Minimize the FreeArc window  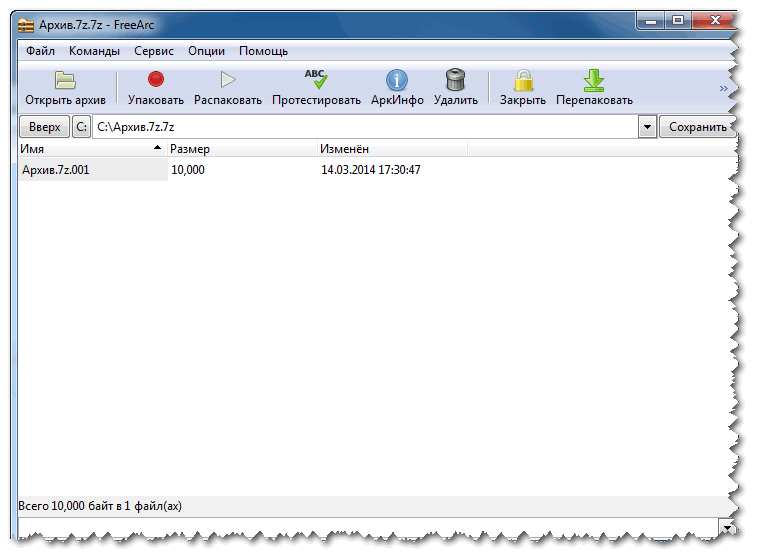[651, 21]
